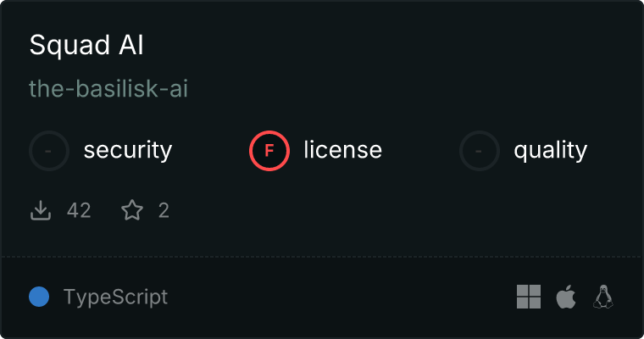The image size is (644, 339).
Task: Click the download count 42
Action: point(79,210)
